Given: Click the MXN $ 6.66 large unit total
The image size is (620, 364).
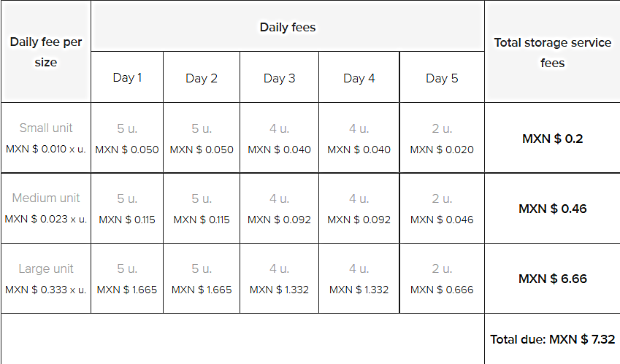Looking at the screenshot, I should pos(552,279).
